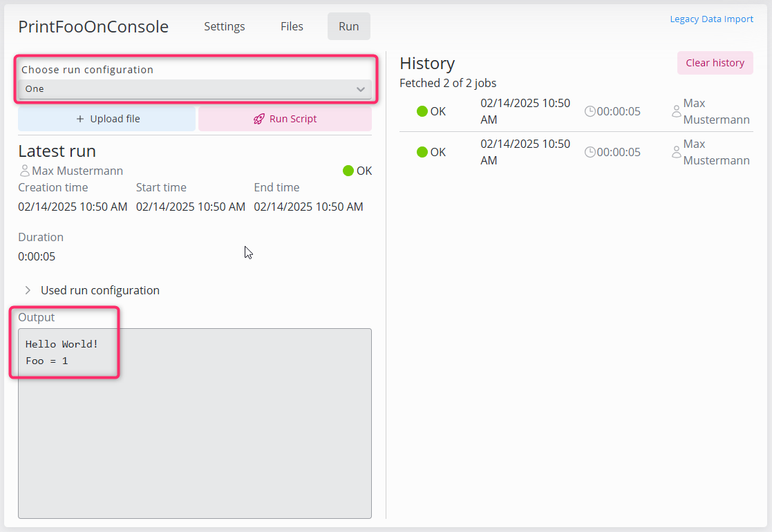Image resolution: width=772 pixels, height=532 pixels.
Task: Select the Run tab
Action: click(x=348, y=26)
